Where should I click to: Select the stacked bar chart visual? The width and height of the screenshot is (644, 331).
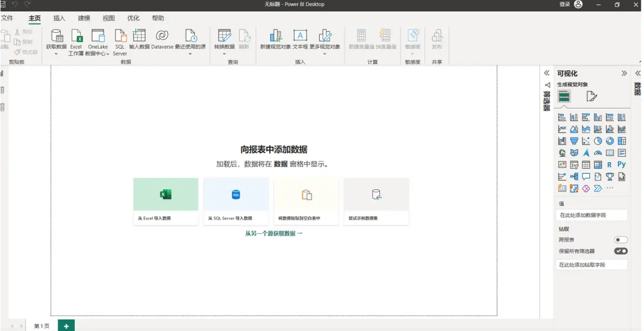[562, 117]
